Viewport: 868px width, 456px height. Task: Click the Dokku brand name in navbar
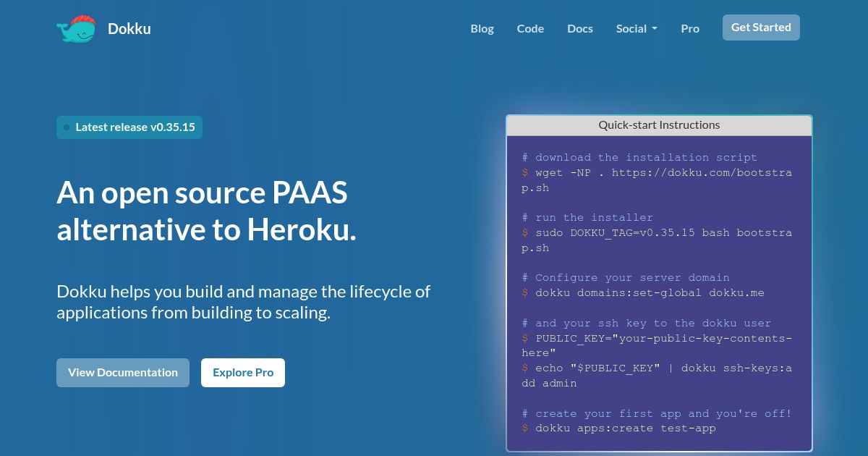point(129,28)
